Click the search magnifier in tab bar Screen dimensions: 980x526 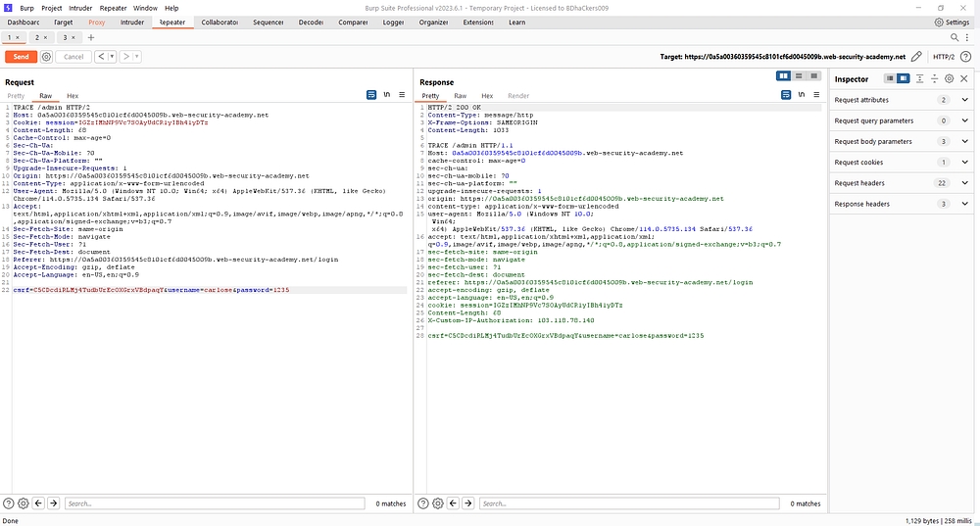954,37
